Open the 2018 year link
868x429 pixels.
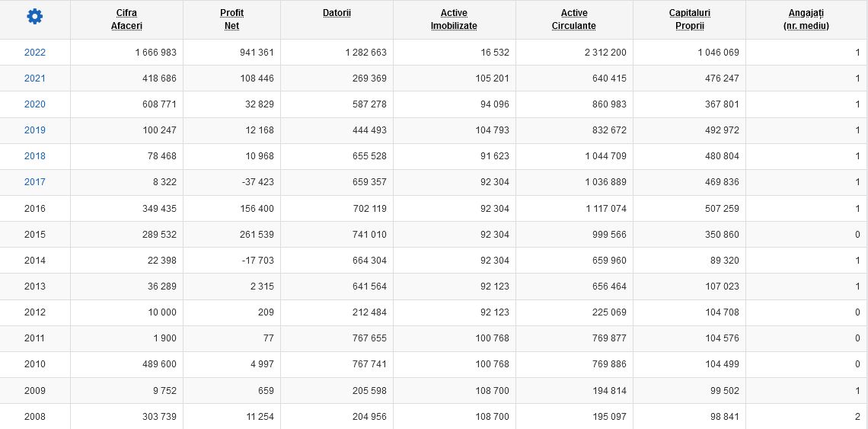click(35, 156)
